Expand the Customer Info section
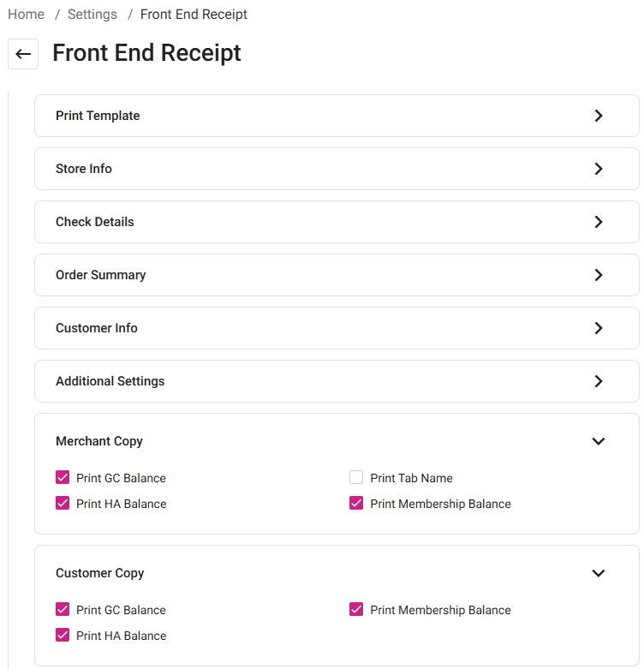Screen dimensions: 644x669 pos(598,328)
